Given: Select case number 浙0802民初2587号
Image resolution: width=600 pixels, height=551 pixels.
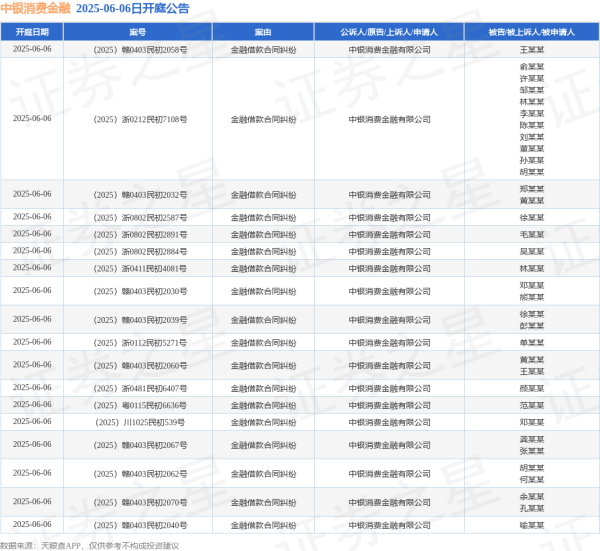Looking at the screenshot, I should tap(140, 218).
